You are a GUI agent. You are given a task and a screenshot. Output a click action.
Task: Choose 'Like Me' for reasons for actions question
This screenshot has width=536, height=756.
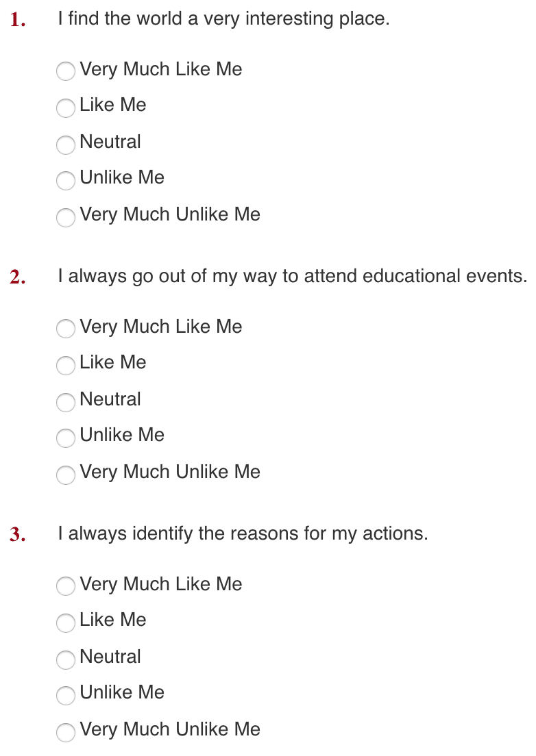tap(66, 622)
